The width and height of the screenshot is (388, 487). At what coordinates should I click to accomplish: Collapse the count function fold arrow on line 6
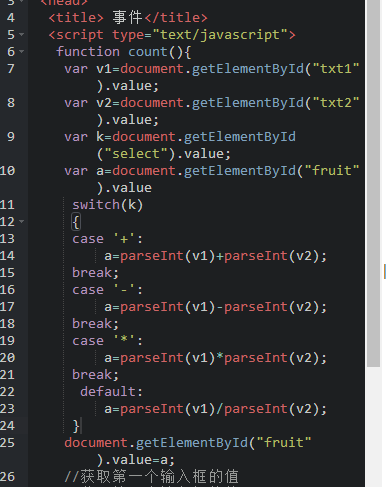22,51
